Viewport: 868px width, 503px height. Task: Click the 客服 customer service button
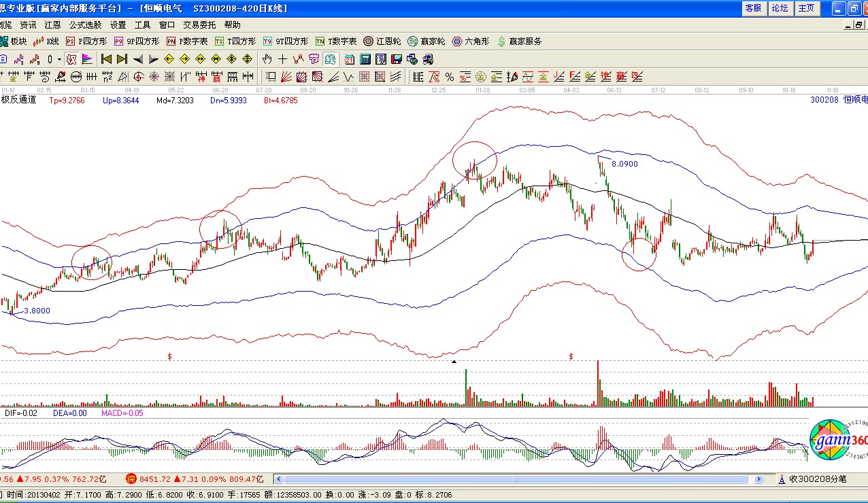pyautogui.click(x=752, y=8)
